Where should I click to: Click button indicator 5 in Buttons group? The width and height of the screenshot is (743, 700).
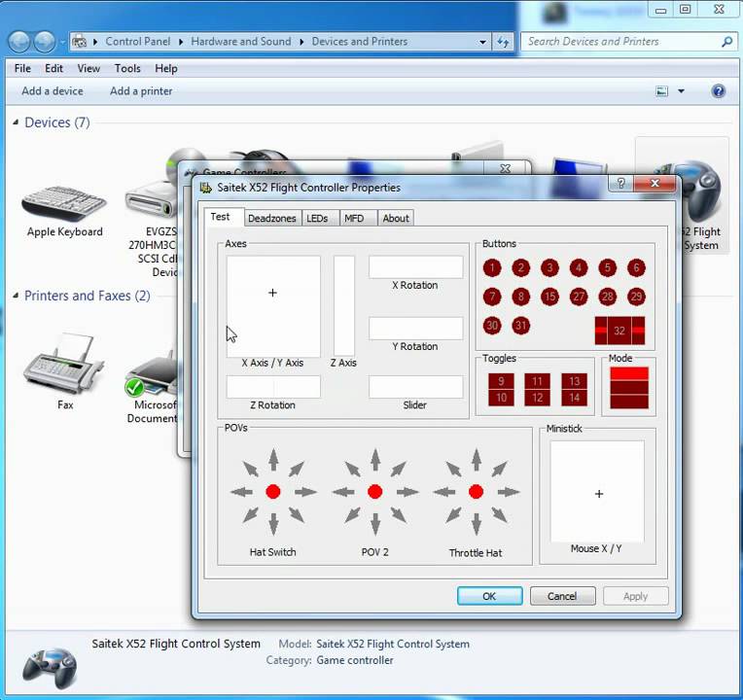pos(608,268)
